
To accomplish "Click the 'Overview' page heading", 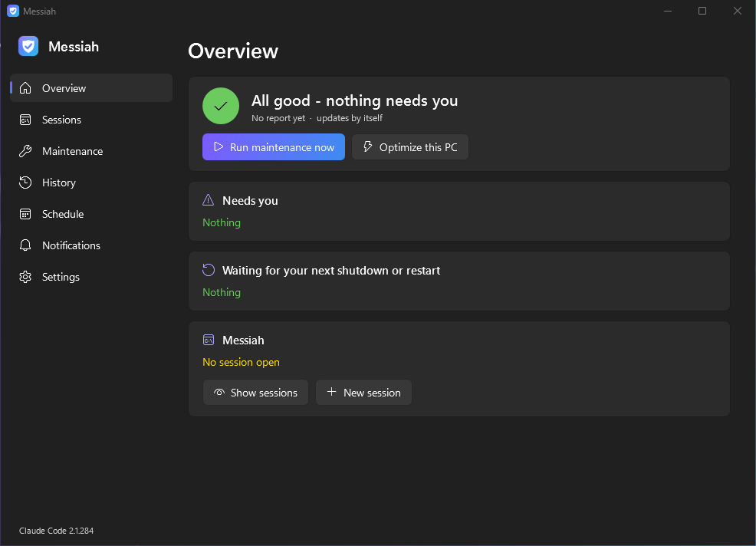I will (x=233, y=51).
